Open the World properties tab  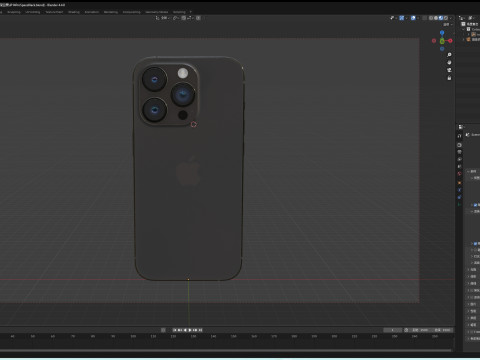[459, 174]
